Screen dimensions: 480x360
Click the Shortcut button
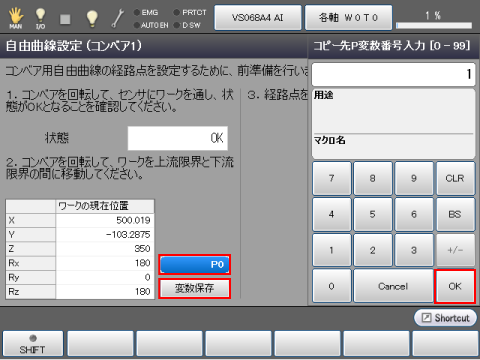pyautogui.click(x=445, y=317)
